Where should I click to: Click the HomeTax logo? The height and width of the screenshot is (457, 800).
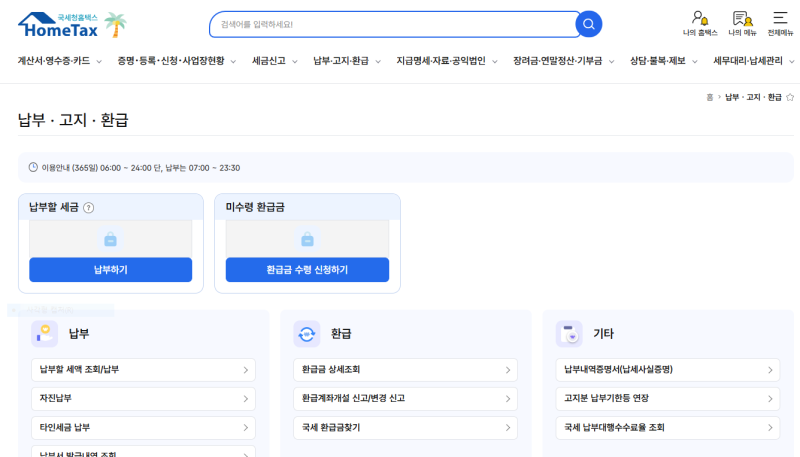coord(58,25)
